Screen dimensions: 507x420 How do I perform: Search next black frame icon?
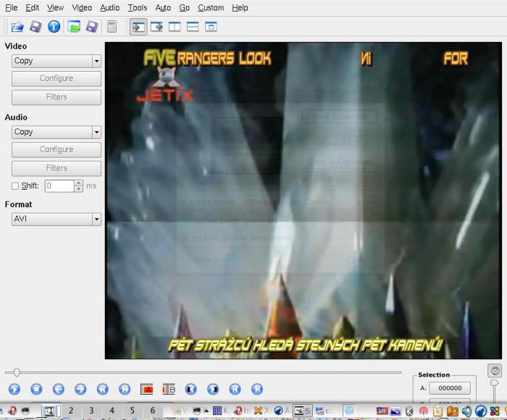[x=213, y=389]
